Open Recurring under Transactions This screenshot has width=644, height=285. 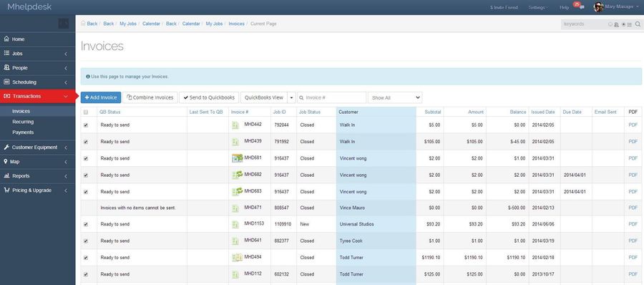click(23, 122)
